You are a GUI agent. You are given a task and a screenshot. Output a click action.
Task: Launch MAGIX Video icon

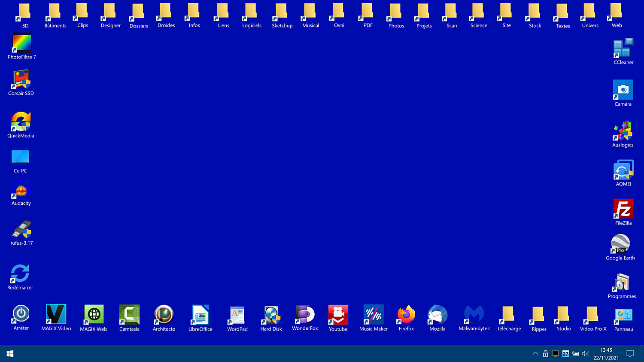click(56, 314)
